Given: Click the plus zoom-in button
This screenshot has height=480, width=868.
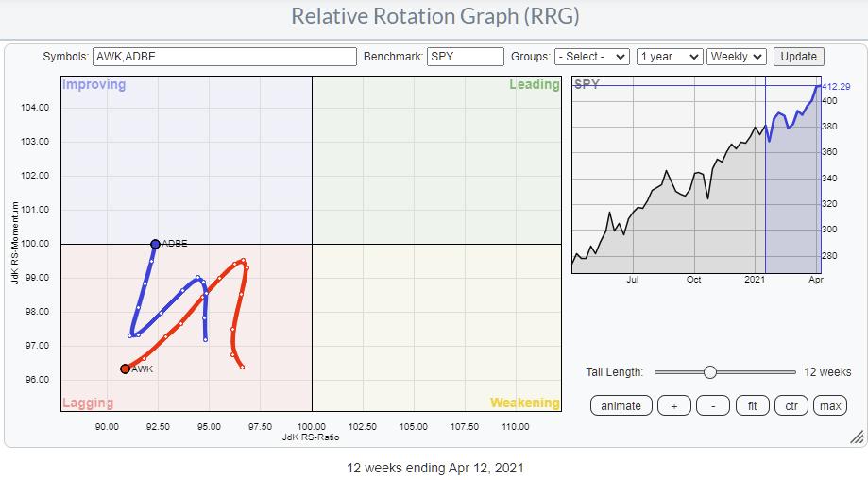Looking at the screenshot, I should (x=673, y=406).
